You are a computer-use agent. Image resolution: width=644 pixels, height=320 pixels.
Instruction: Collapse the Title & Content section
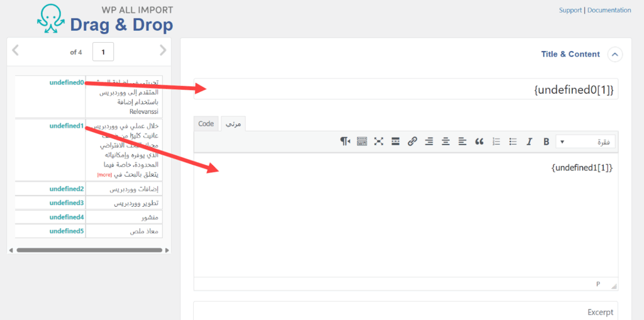click(614, 55)
